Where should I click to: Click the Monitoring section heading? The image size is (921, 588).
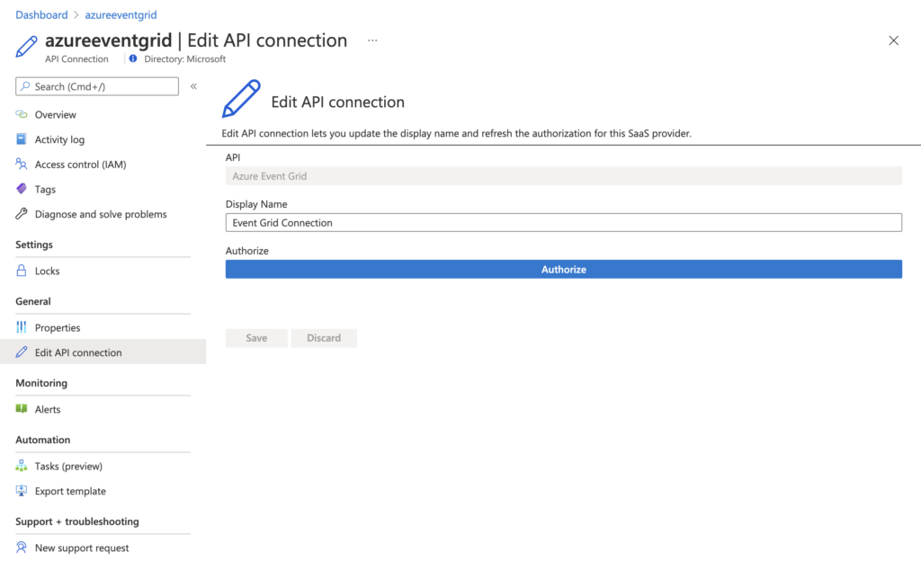click(41, 383)
